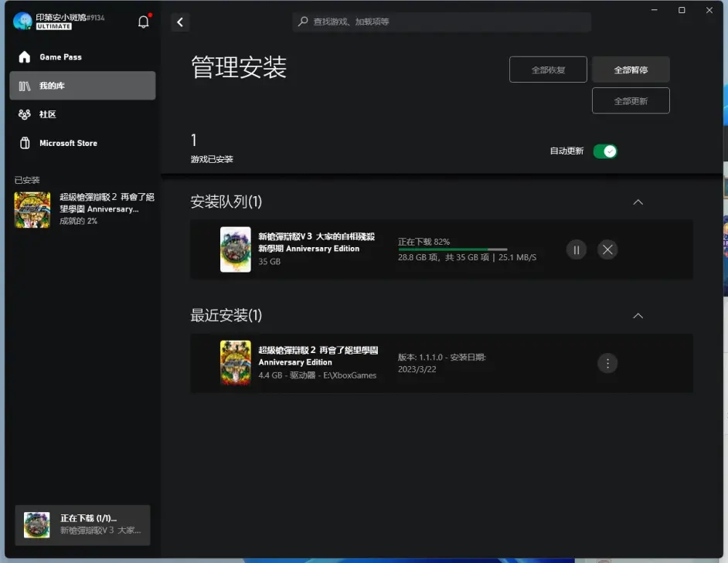Click the search magnifier icon

(303, 22)
